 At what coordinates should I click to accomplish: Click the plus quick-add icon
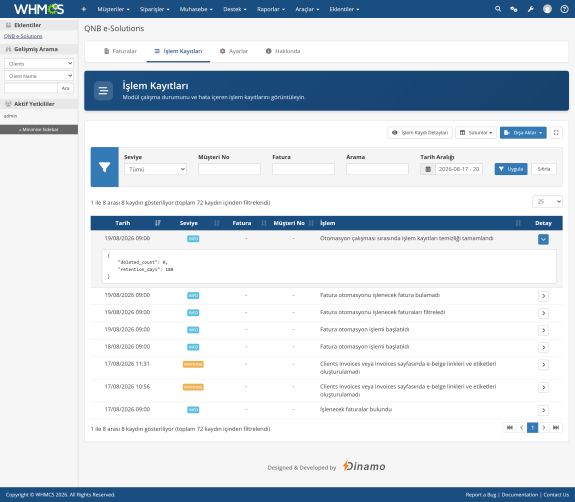[x=84, y=9]
